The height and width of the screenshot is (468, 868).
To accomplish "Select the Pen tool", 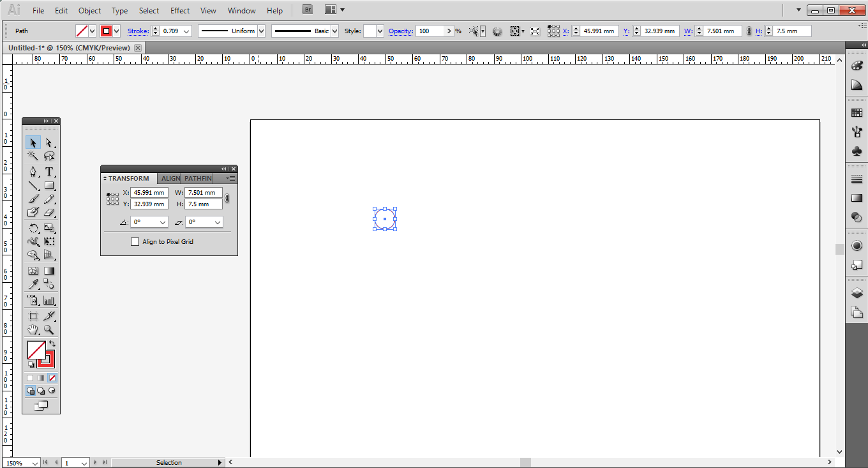I will pos(33,171).
